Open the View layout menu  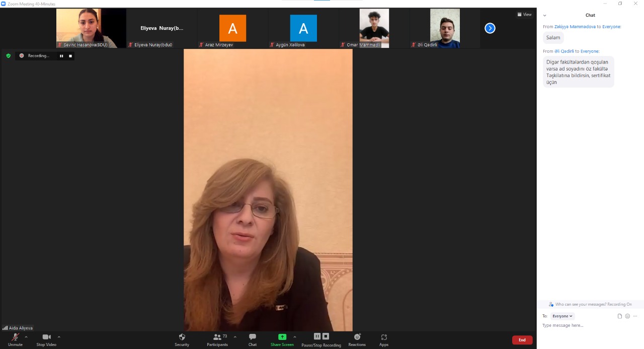524,15
